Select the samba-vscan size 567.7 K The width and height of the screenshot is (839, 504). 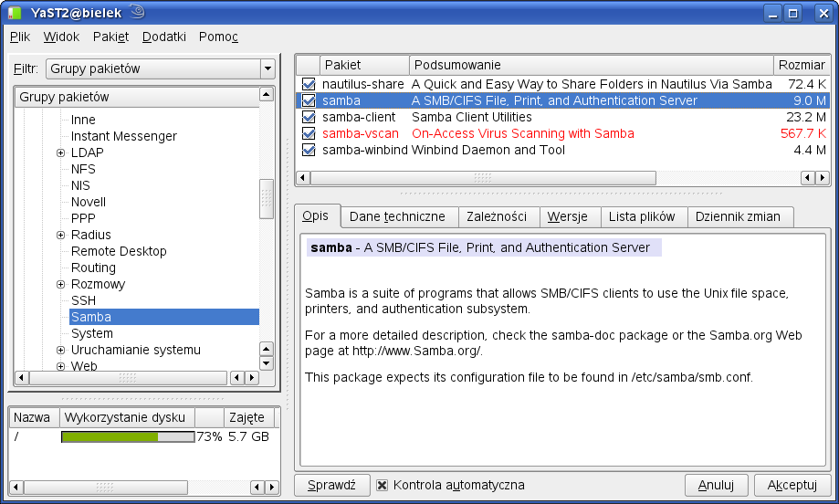pyautogui.click(x=803, y=133)
